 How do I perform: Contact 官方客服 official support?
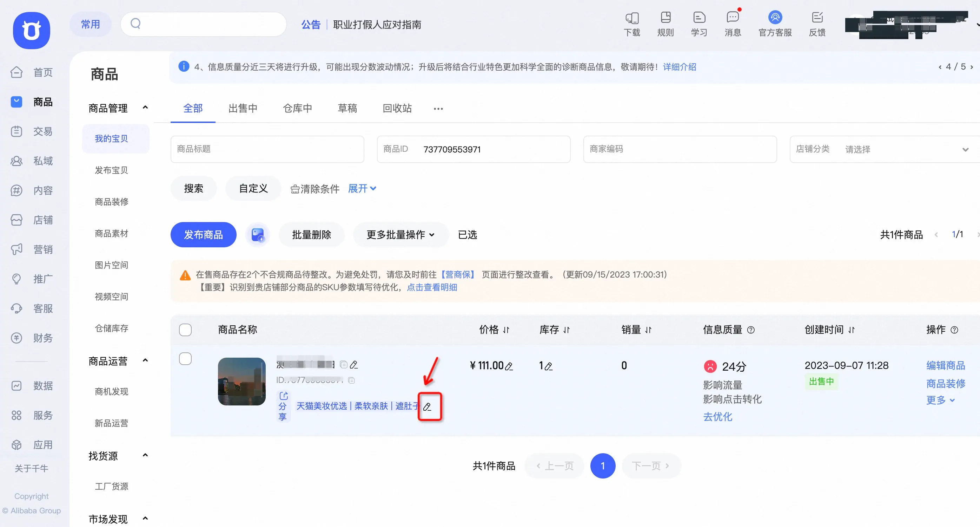tap(775, 24)
